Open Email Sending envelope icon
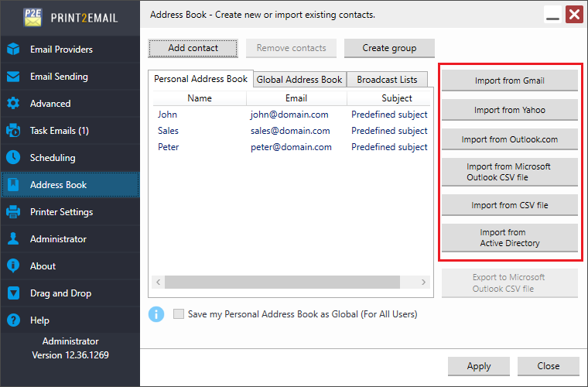 (x=13, y=77)
